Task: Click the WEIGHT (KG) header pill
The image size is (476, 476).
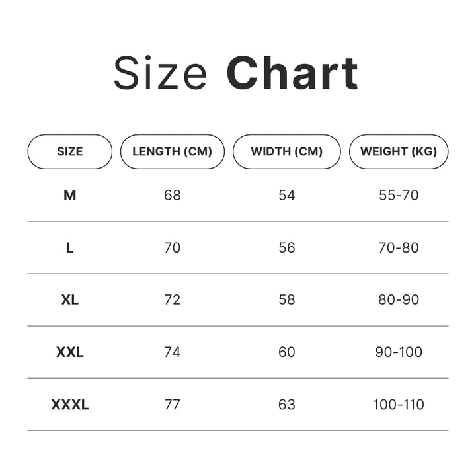Action: tap(398, 151)
